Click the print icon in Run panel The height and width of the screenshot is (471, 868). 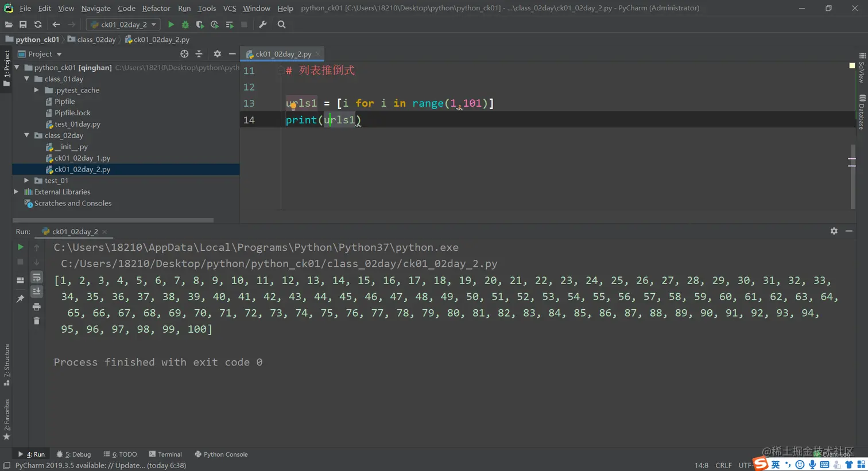[x=36, y=307]
